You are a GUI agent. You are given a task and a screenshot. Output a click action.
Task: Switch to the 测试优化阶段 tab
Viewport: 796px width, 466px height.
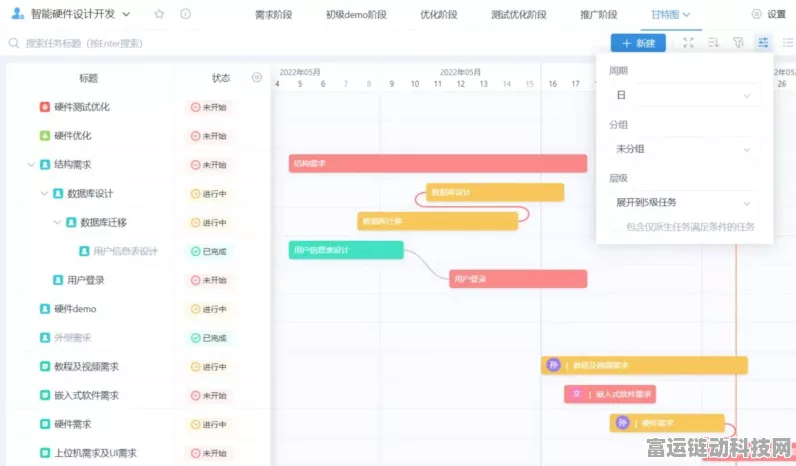(x=518, y=15)
